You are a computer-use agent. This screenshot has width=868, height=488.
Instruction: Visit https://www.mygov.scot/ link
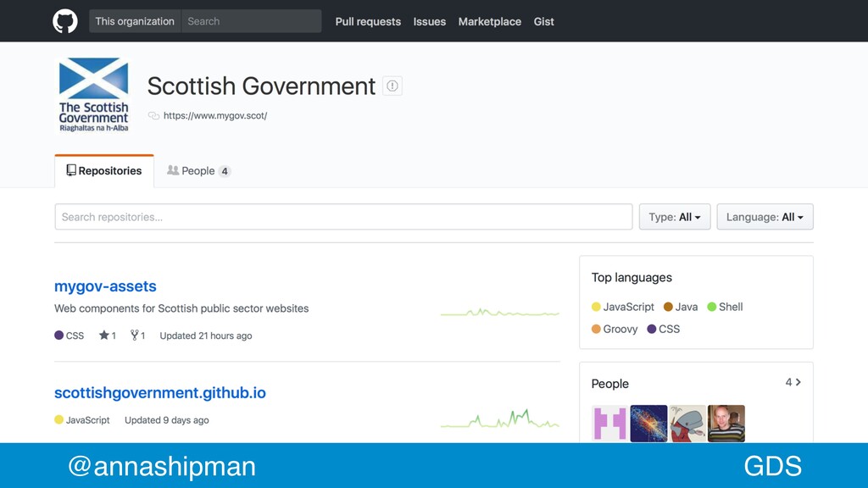[x=215, y=115]
